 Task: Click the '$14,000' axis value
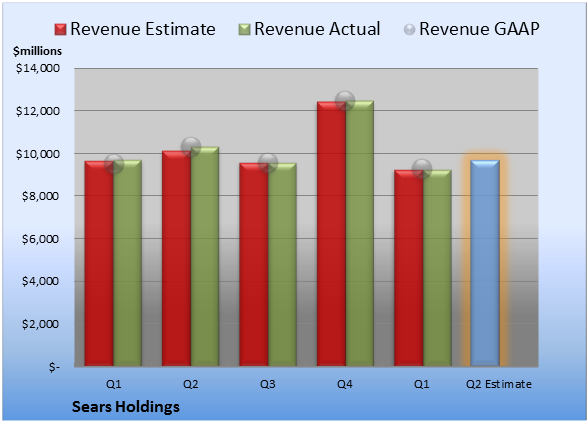[x=38, y=68]
